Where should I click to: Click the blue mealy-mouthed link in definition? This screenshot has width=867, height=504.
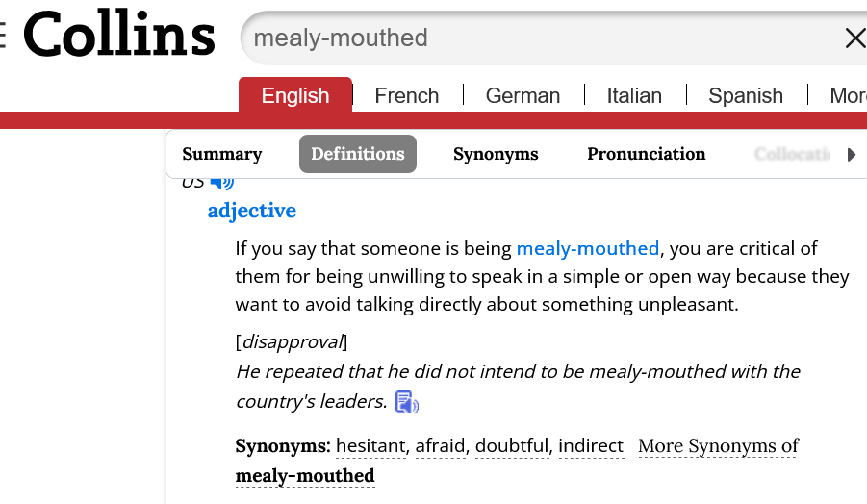pyautogui.click(x=588, y=248)
